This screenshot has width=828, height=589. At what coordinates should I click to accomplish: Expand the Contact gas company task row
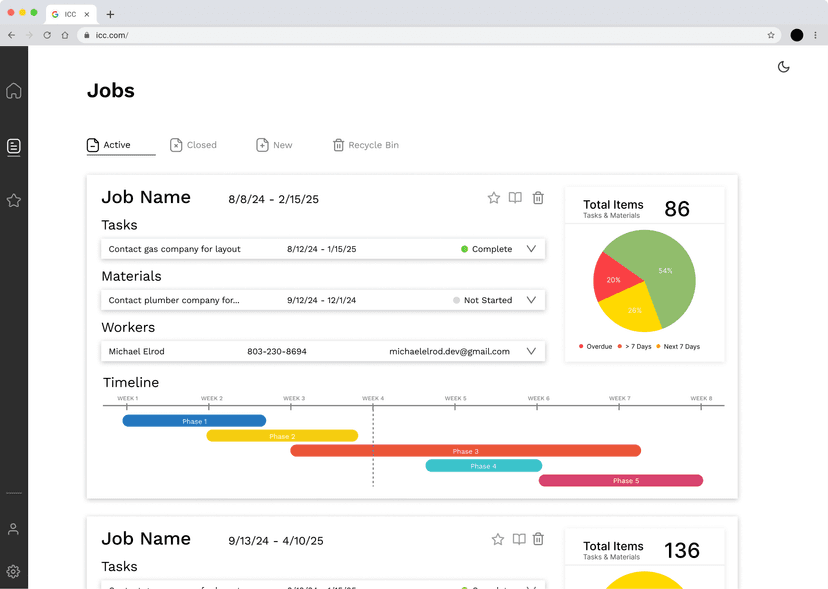point(531,249)
